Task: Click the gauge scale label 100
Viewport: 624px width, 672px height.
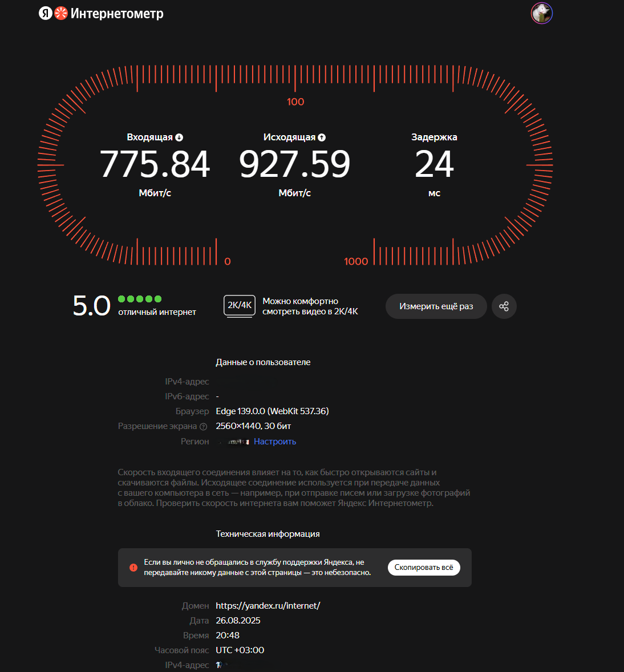Action: [x=295, y=102]
